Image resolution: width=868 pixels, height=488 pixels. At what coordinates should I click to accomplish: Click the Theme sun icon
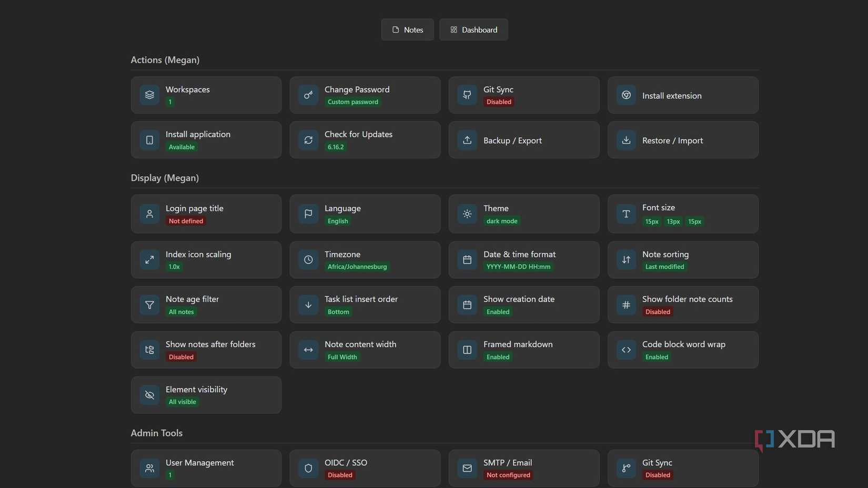click(x=467, y=214)
